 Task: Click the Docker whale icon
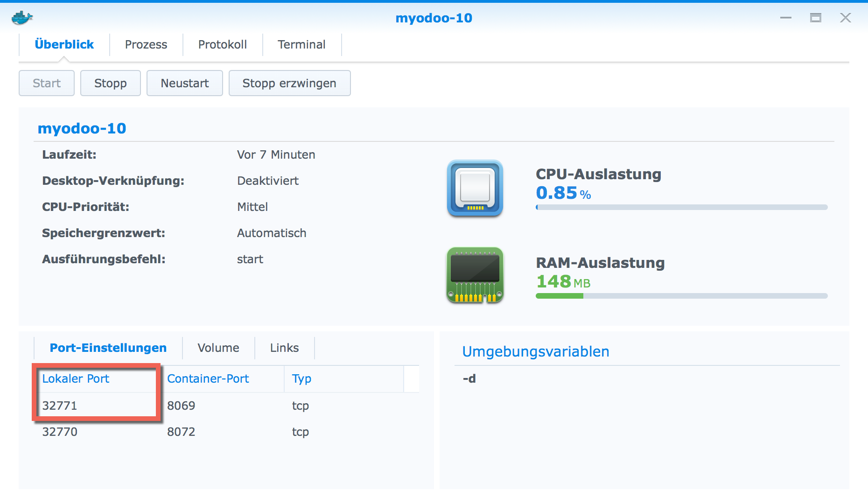22,17
